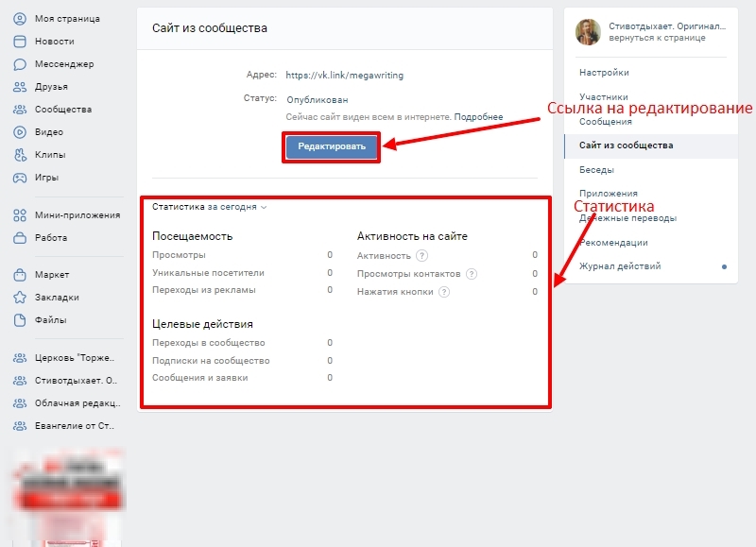Click the Friends icon in sidebar

tap(19, 87)
